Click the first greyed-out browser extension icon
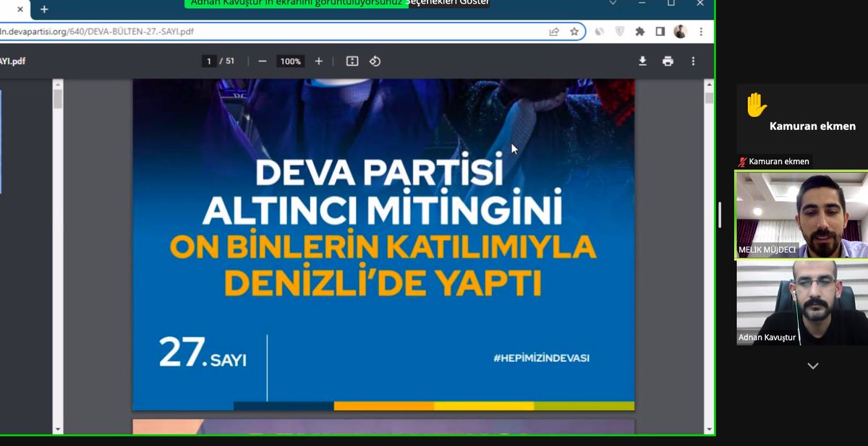The height and width of the screenshot is (446, 868). pos(600,32)
